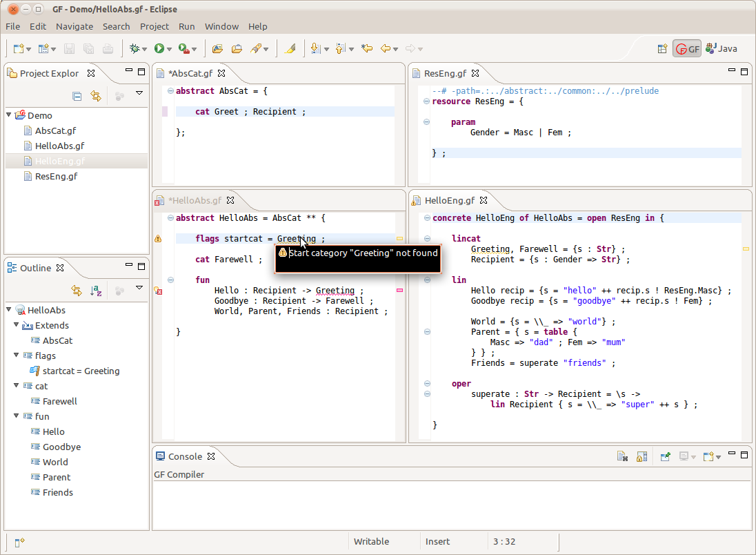Click the Open Task folder icon
This screenshot has height=555, width=756.
click(x=237, y=48)
